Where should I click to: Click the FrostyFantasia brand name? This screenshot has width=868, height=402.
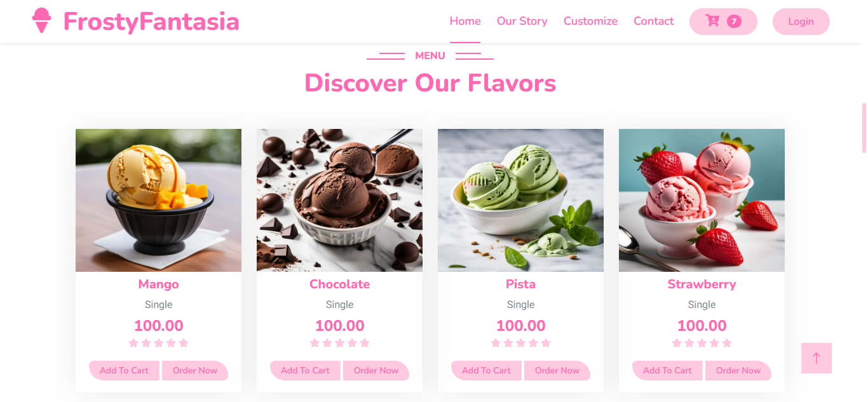151,22
